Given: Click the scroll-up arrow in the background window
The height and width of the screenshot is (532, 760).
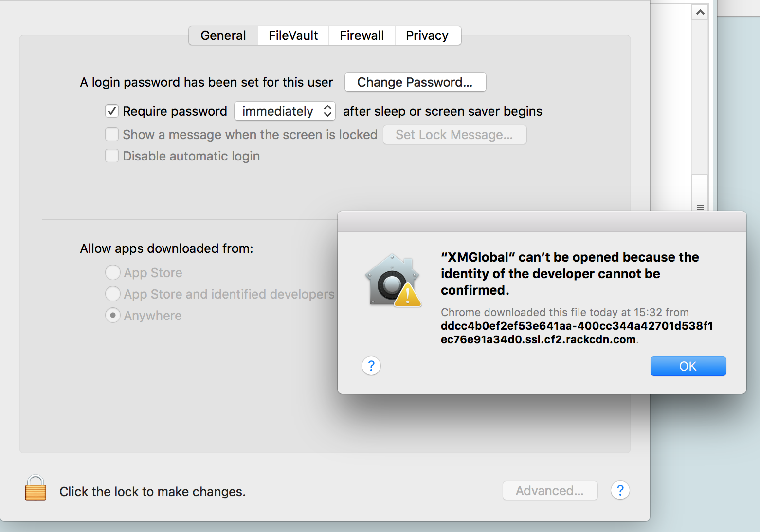Looking at the screenshot, I should click(700, 12).
